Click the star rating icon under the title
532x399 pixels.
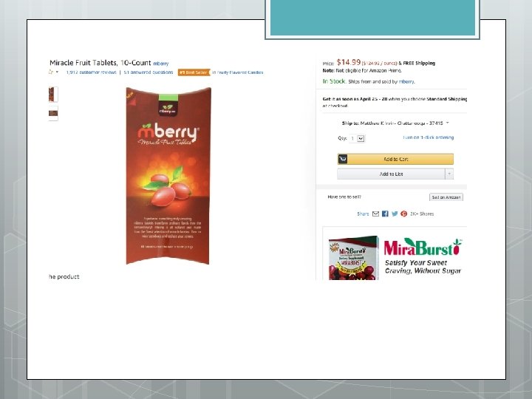point(51,72)
